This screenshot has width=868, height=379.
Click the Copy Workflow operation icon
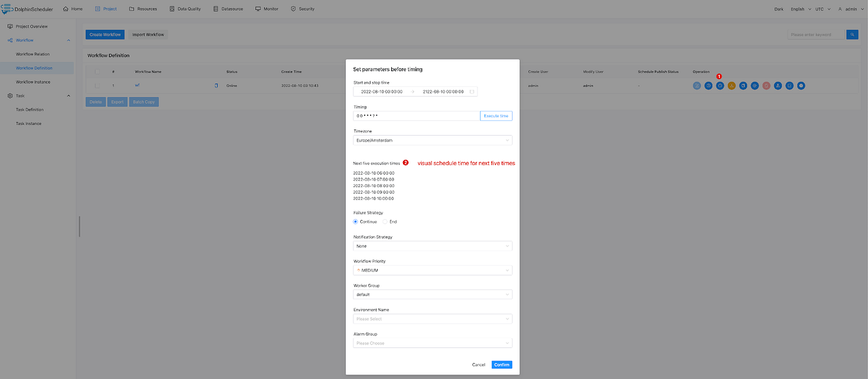point(743,85)
